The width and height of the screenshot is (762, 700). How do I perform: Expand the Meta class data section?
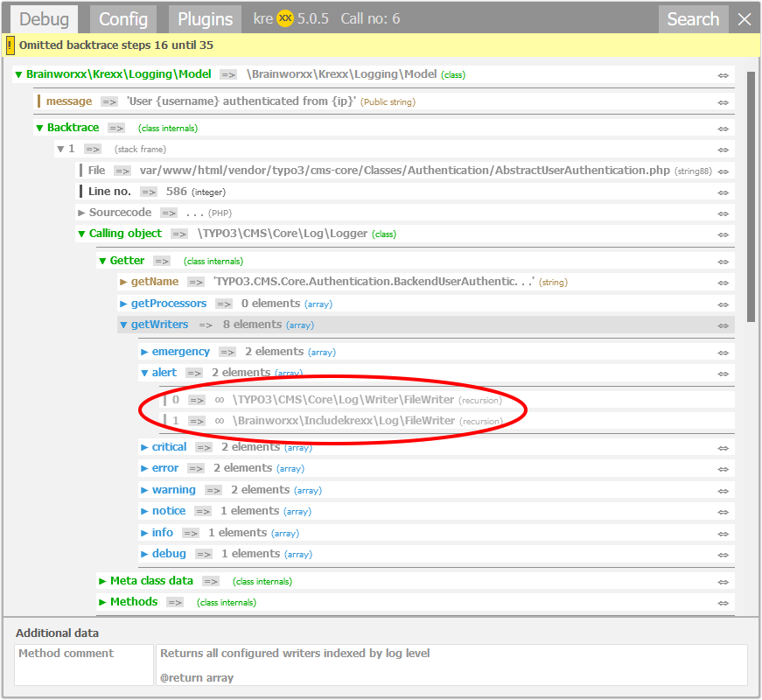tap(102, 581)
